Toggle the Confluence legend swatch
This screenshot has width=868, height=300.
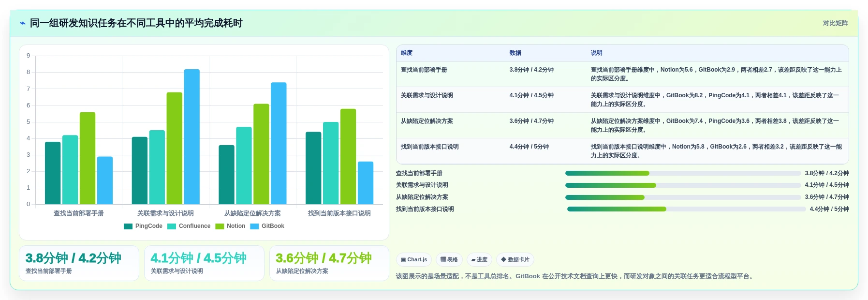click(172, 226)
